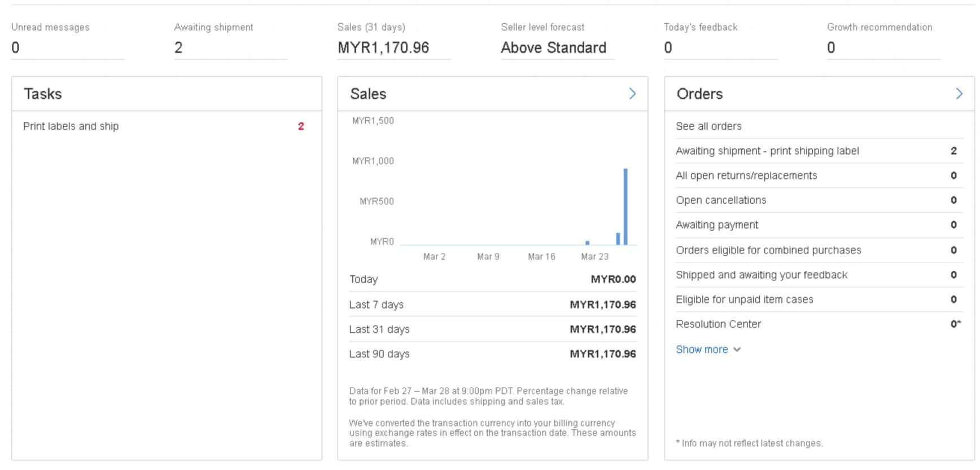This screenshot has width=980, height=470.
Task: Check Growth recommendation summary count
Action: pyautogui.click(x=831, y=48)
